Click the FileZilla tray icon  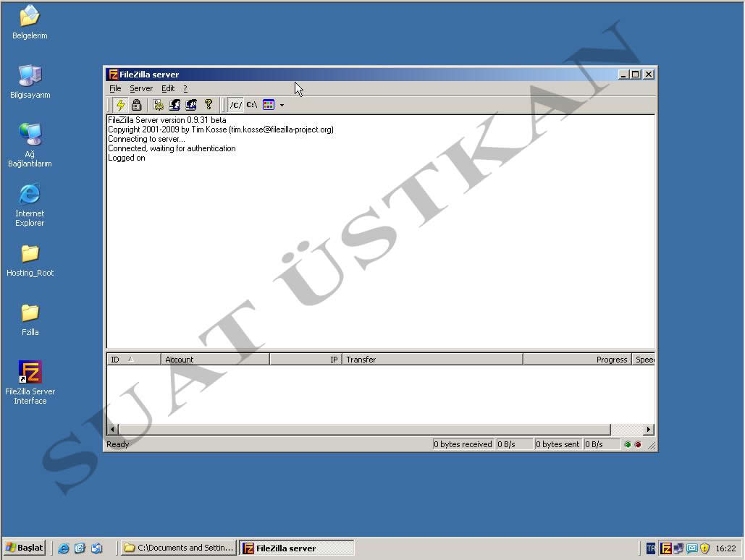666,548
